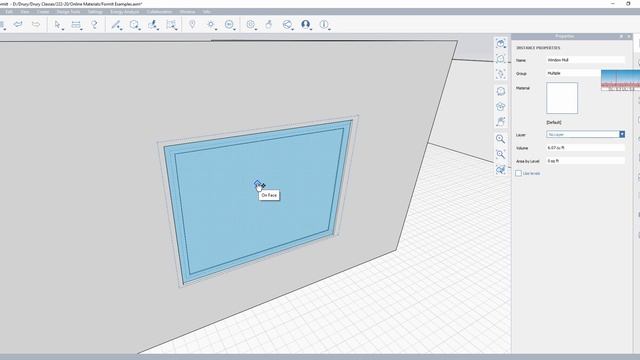Open the gear Settings toolbar icon
This screenshot has width=640, height=360.
tap(250, 24)
